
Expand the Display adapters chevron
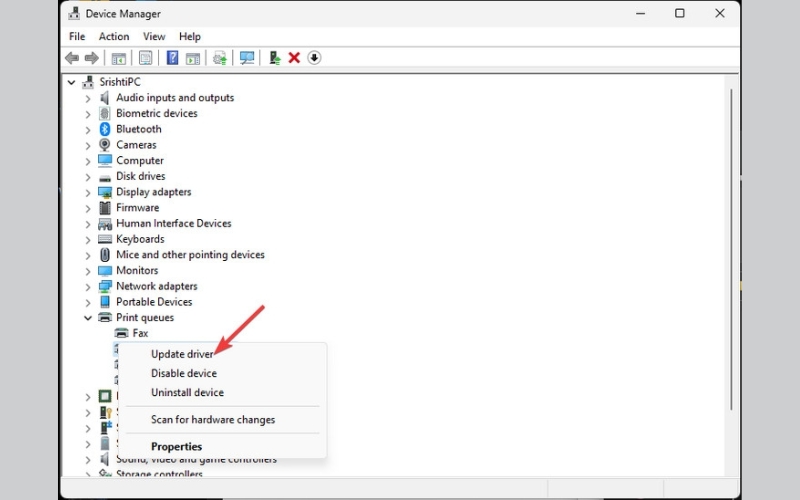click(x=88, y=193)
